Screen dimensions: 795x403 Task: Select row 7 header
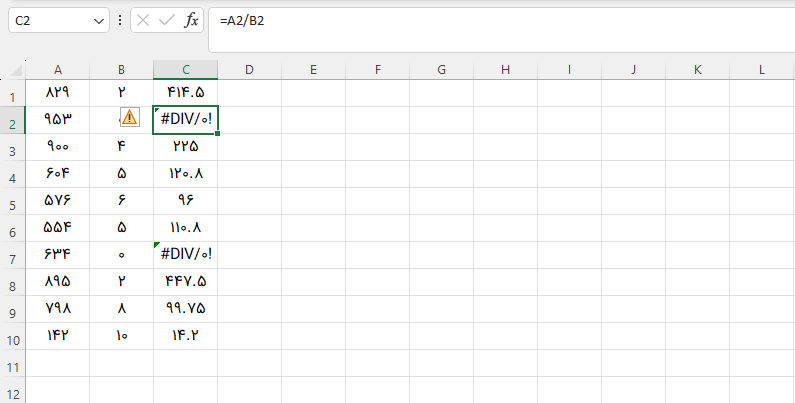(x=13, y=255)
